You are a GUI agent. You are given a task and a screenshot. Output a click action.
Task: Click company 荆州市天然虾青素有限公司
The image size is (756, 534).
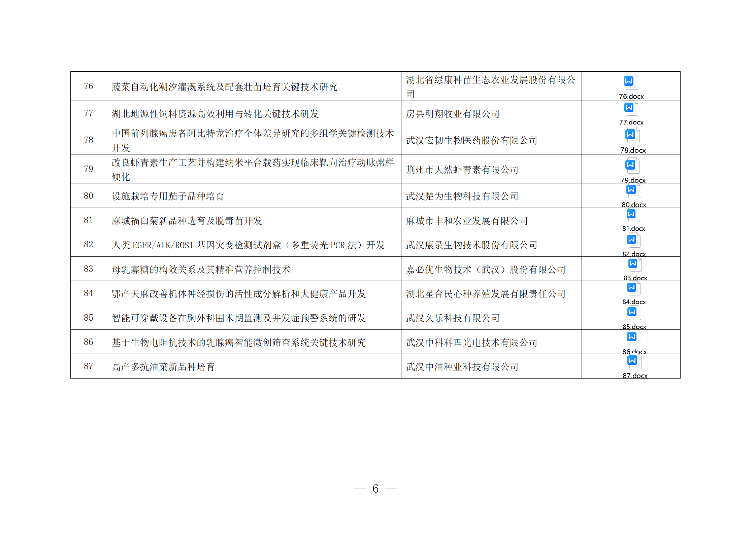tap(462, 170)
